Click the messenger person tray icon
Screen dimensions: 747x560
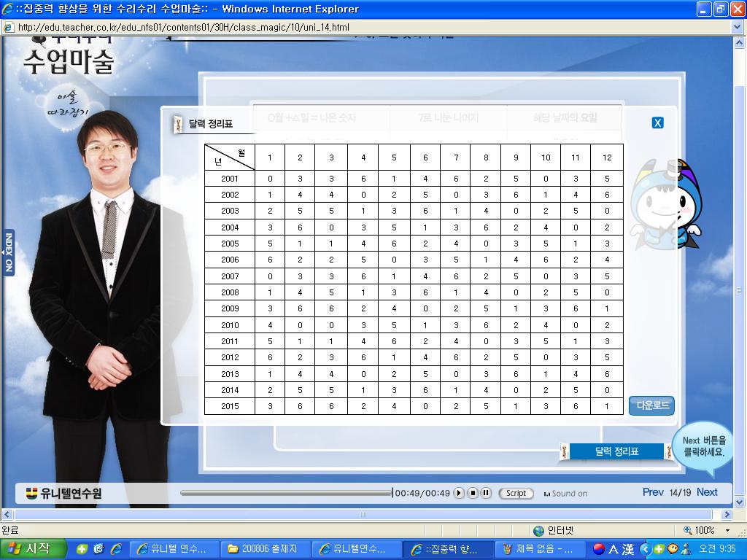tap(686, 549)
